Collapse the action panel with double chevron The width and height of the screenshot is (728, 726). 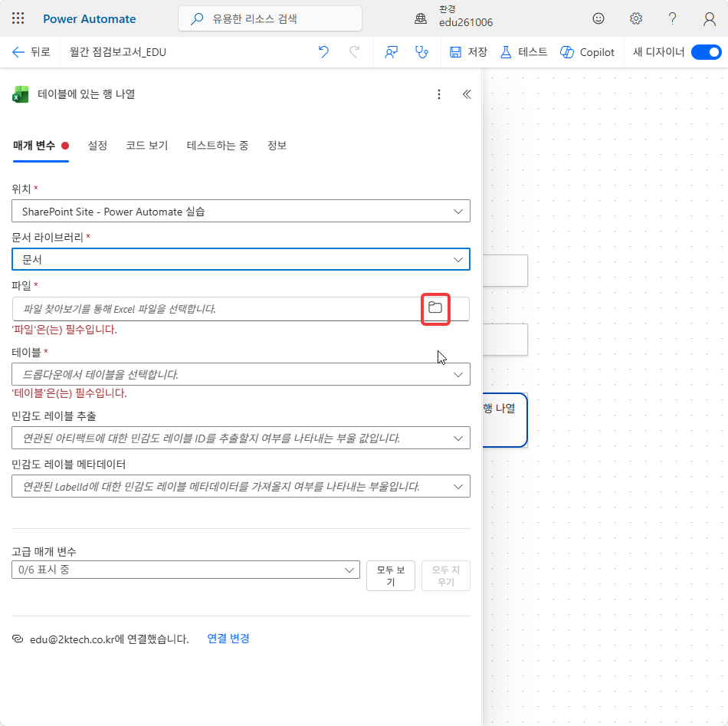(x=467, y=94)
